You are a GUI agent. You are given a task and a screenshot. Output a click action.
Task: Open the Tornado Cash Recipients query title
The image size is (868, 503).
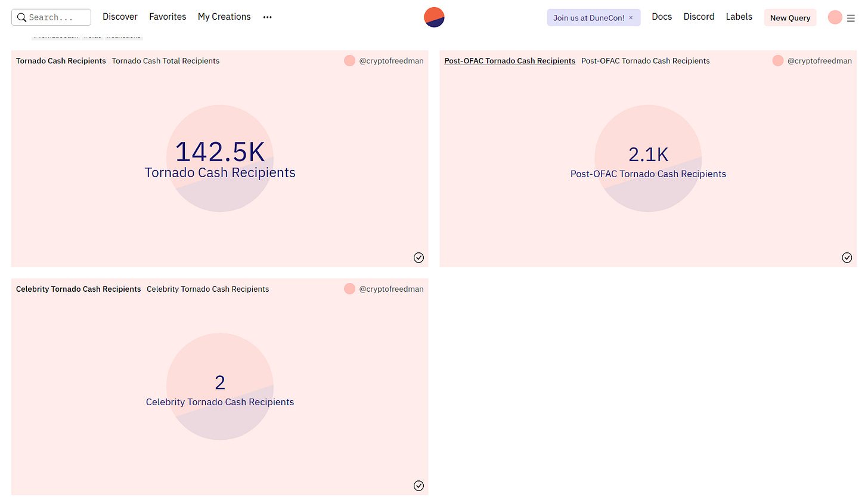click(x=61, y=61)
